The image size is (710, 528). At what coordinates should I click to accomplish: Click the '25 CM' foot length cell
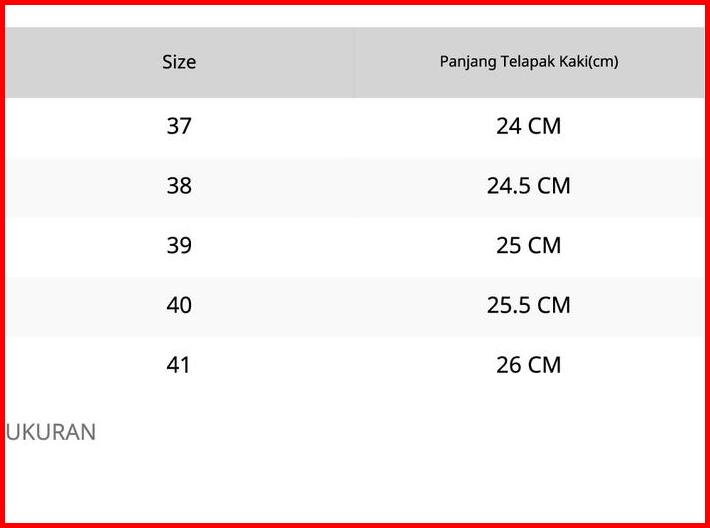click(x=529, y=246)
